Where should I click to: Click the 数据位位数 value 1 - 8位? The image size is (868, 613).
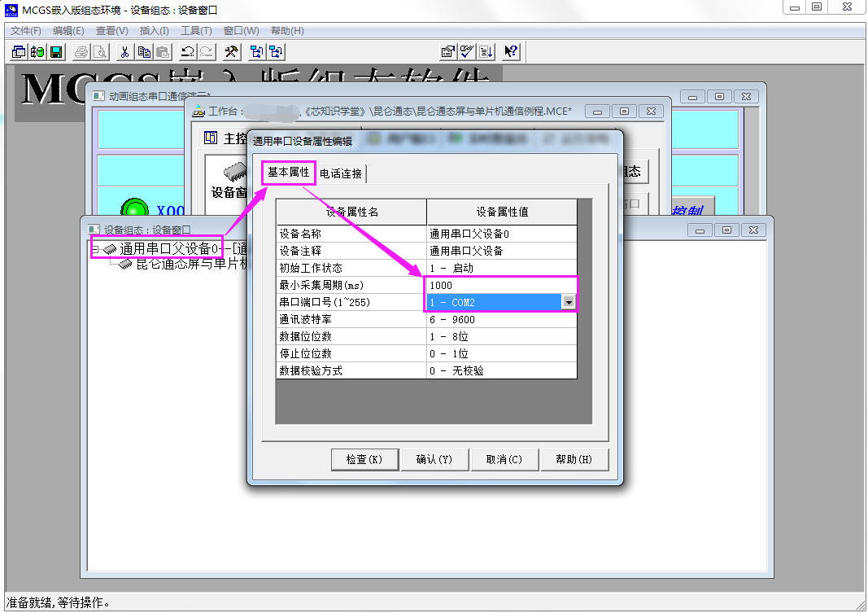click(x=502, y=337)
